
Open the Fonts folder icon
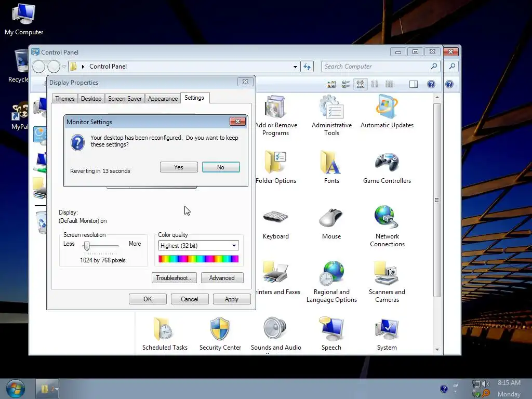(x=331, y=168)
